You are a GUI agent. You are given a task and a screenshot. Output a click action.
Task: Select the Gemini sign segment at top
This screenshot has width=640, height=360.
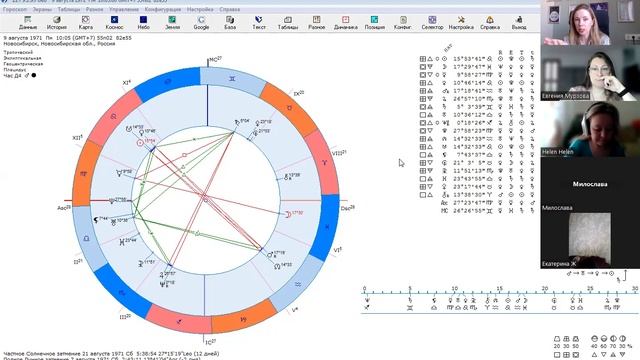tap(232, 79)
